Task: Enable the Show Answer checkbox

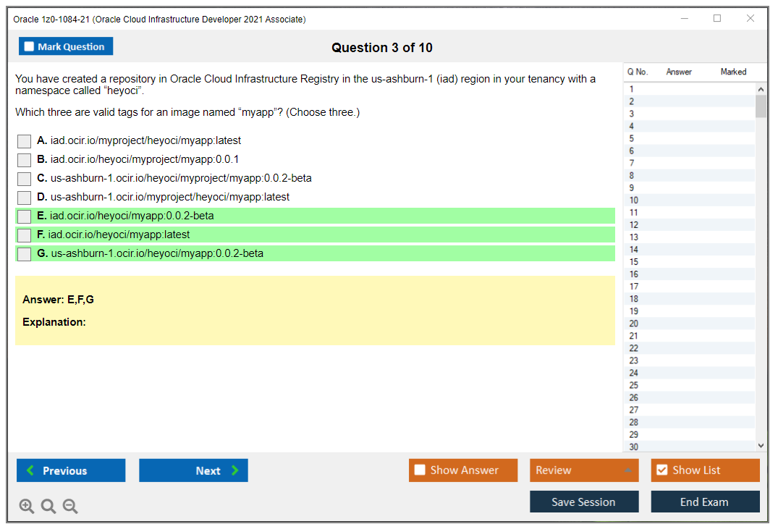Action: [x=420, y=470]
